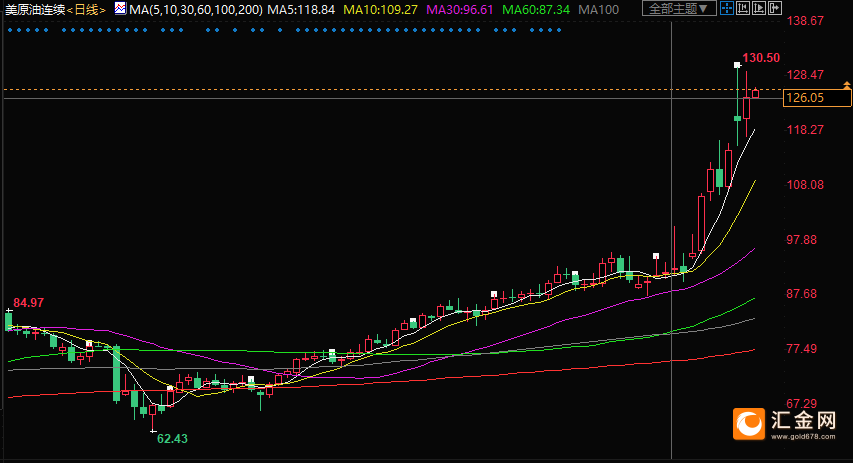
Task: Click the 汇金网 orange logo
Action: pos(749,423)
